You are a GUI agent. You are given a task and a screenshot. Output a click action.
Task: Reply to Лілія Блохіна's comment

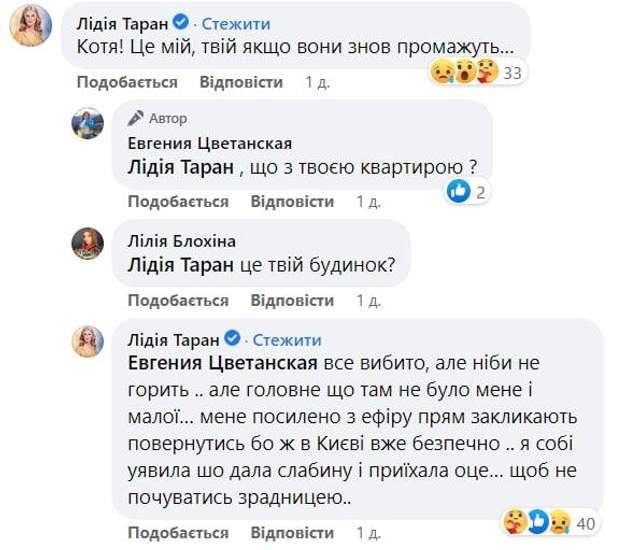pyautogui.click(x=292, y=300)
